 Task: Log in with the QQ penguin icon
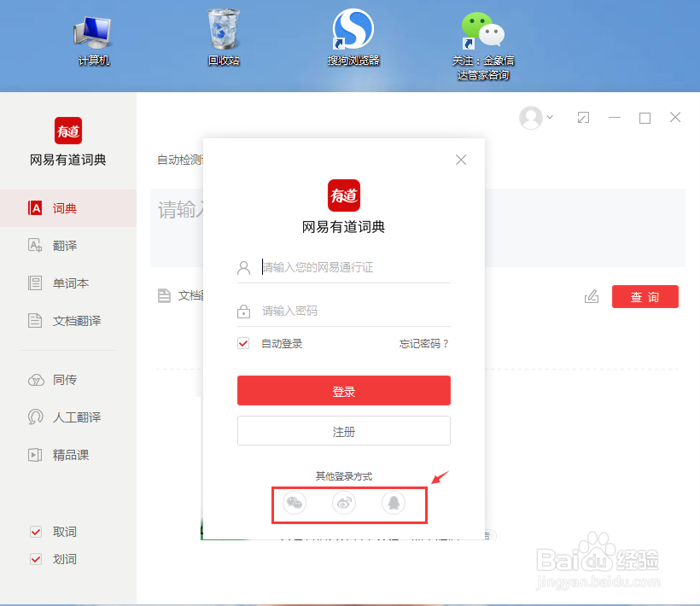(394, 503)
